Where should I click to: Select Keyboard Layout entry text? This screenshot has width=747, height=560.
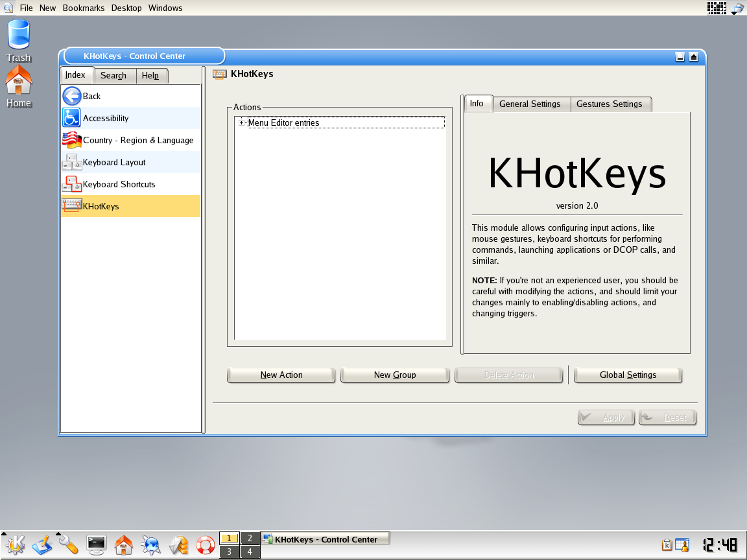(x=114, y=163)
